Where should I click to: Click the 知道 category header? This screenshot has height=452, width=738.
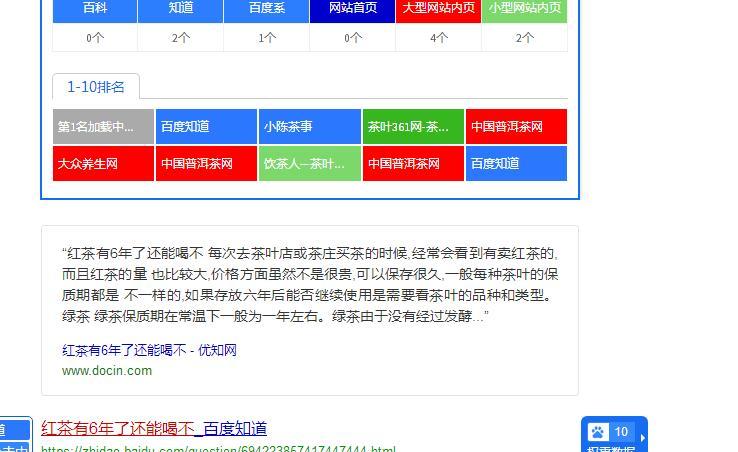coord(181,9)
